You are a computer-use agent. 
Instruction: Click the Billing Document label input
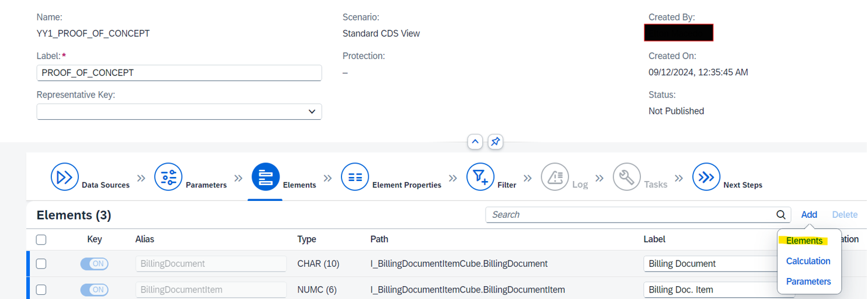pos(712,264)
